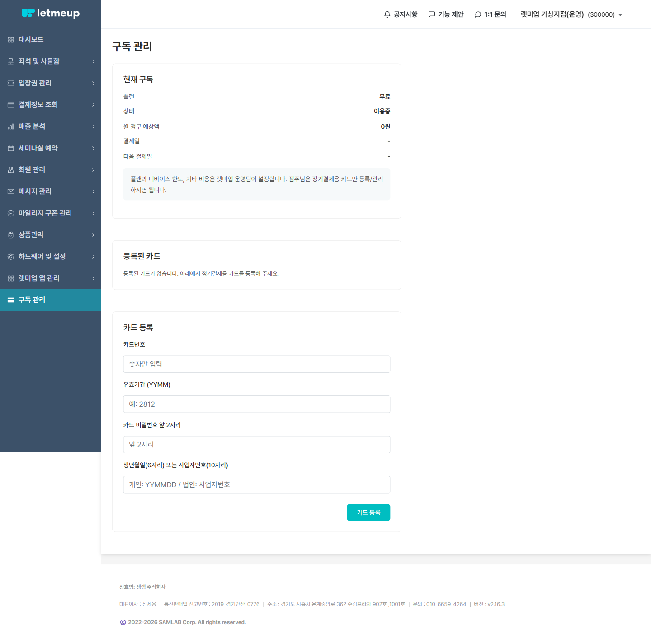The width and height of the screenshot is (651, 644).
Task: Expand 상품관리 submenu chevron
Action: (94, 235)
